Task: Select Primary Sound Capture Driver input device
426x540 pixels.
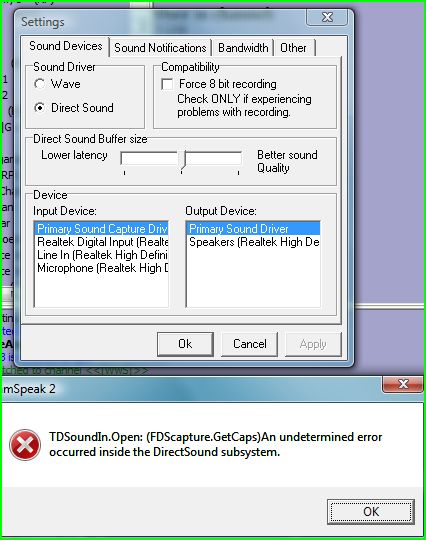Action: [101, 229]
